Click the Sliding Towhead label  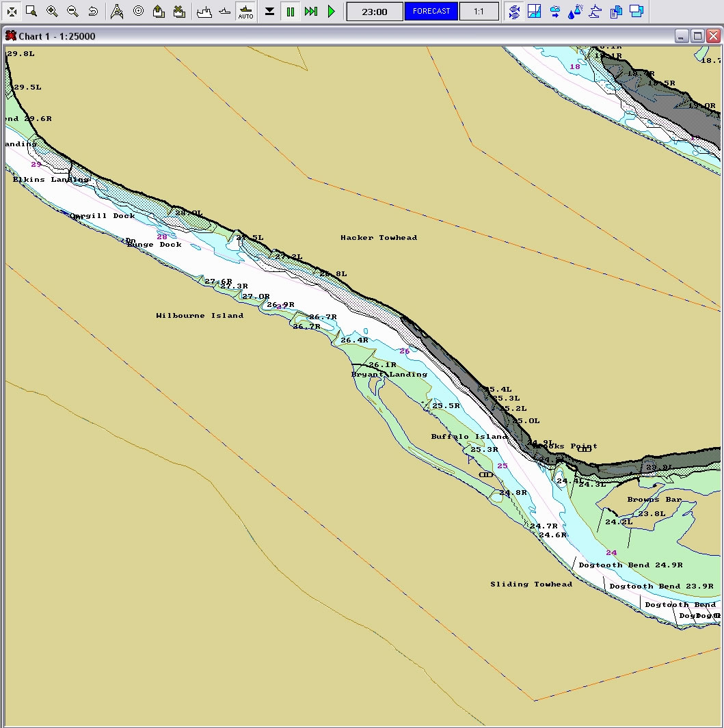coord(531,584)
